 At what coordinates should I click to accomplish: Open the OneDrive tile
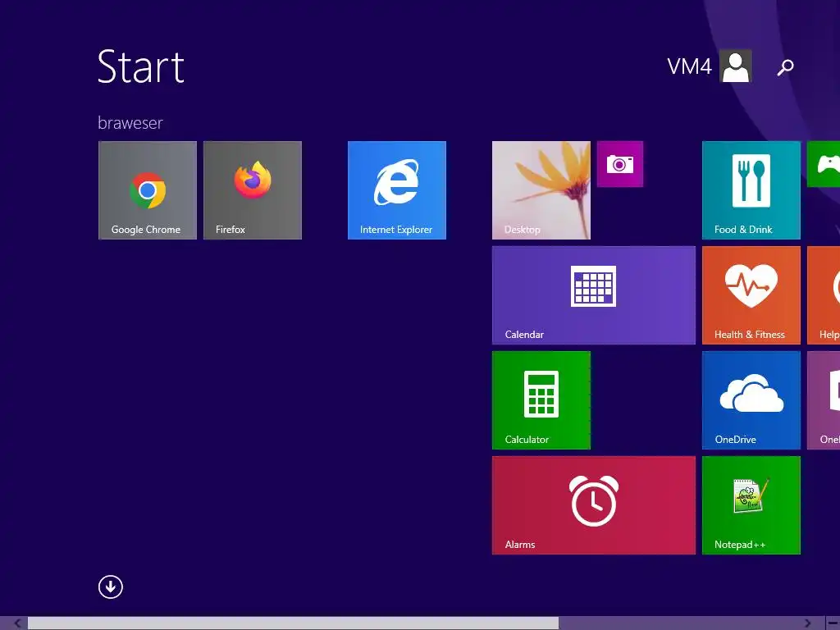tap(751, 400)
